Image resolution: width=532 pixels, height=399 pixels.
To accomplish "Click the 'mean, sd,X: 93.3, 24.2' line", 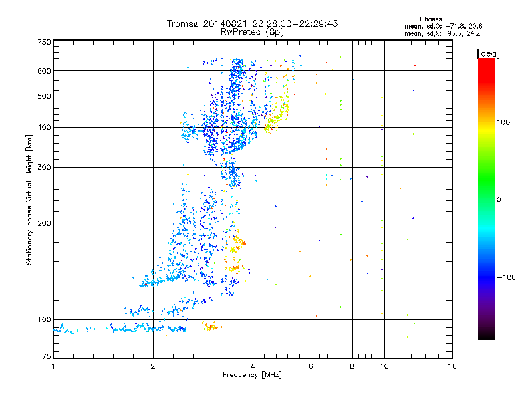I will tap(442, 33).
